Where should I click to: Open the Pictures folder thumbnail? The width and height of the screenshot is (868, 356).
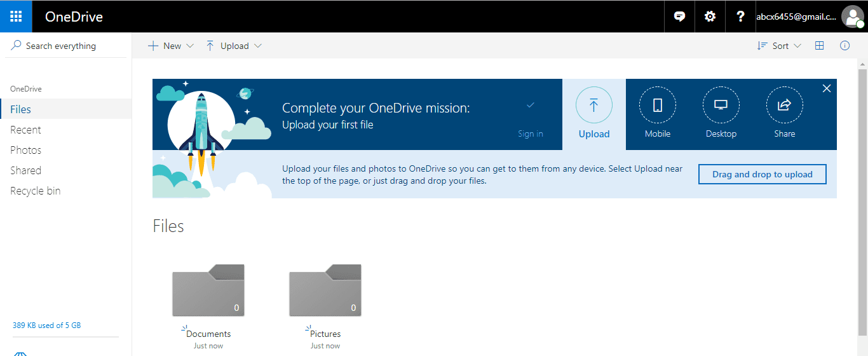(x=325, y=291)
